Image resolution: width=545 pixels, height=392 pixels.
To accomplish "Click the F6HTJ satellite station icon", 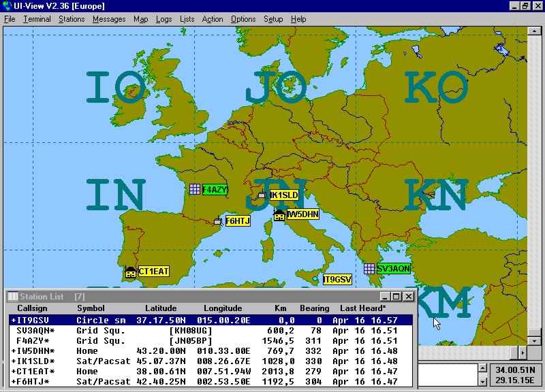I will click(218, 220).
